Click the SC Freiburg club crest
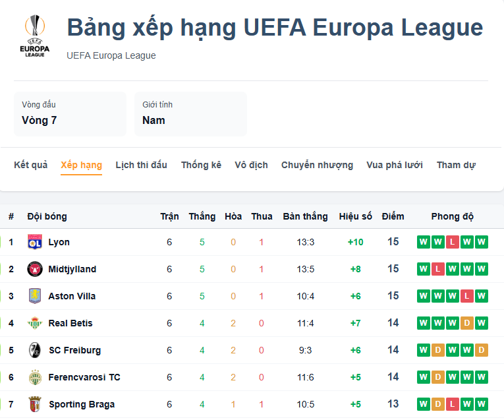This screenshot has width=504, height=420. coord(35,350)
